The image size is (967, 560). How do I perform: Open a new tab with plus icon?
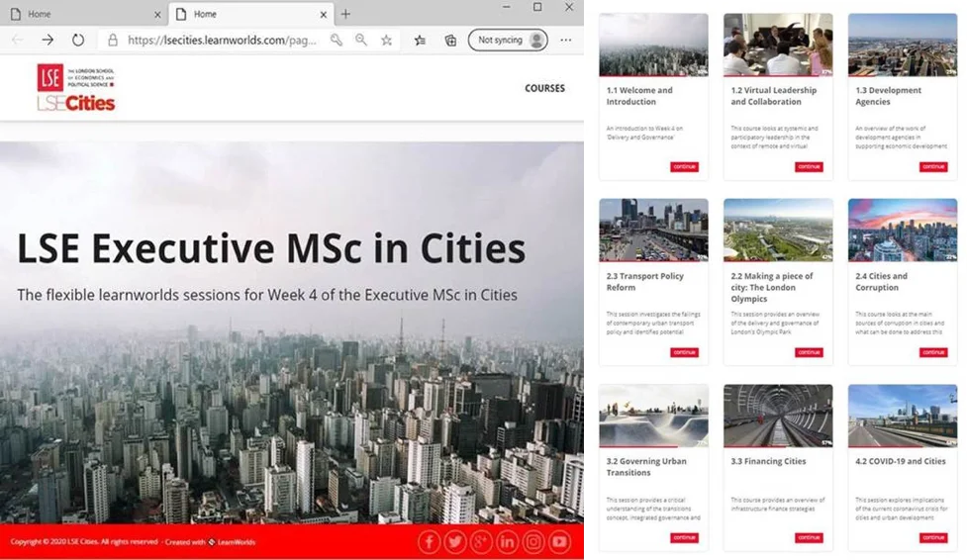point(345,14)
